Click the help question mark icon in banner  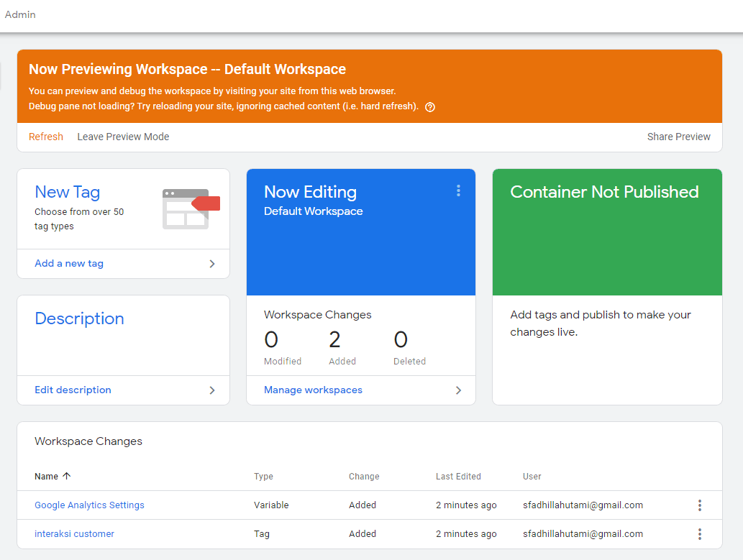(430, 107)
